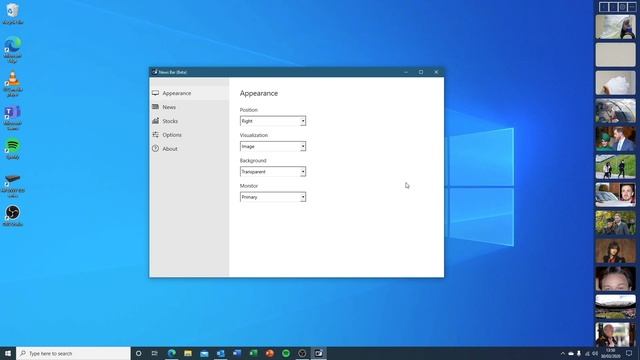This screenshot has width=640, height=360.
Task: Open Task View from the taskbar
Action: [155, 353]
